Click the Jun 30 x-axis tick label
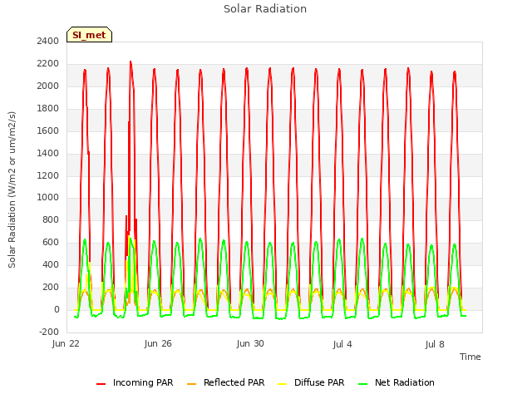This screenshot has height=399, width=532. click(250, 343)
